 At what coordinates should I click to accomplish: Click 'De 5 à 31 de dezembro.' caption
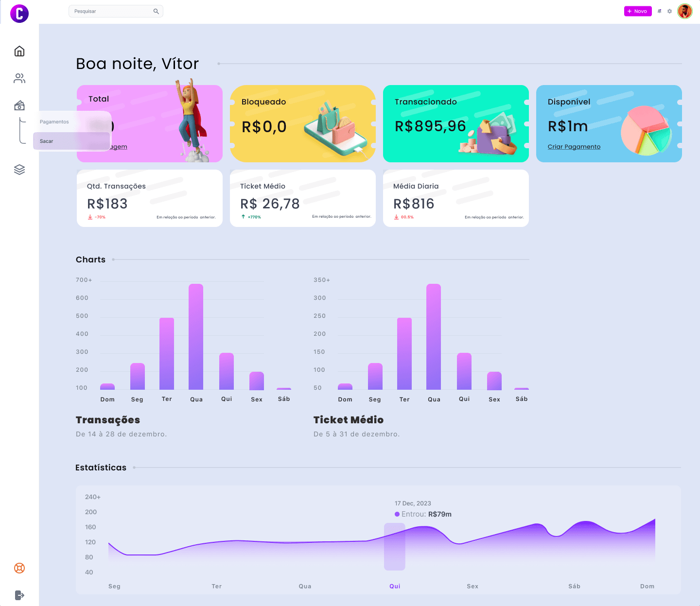click(357, 434)
